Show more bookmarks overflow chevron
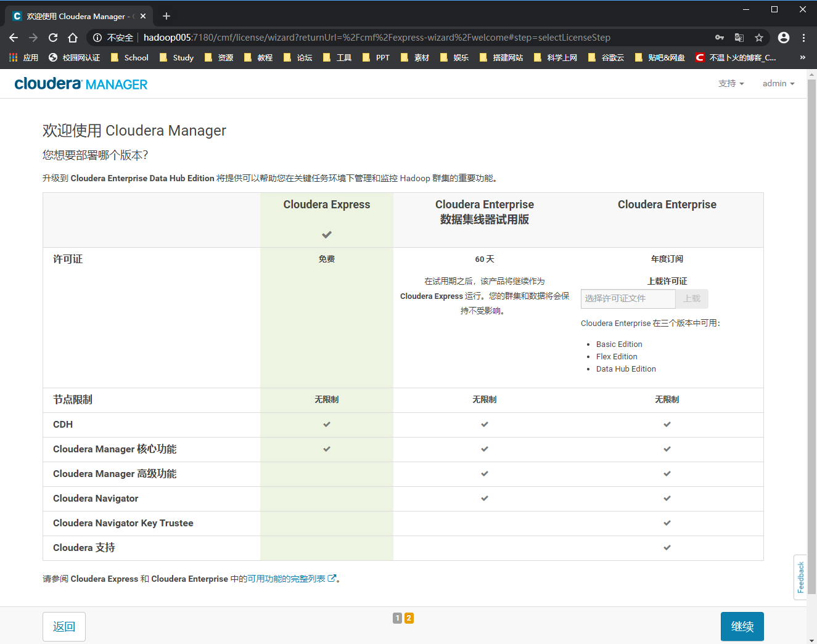The image size is (817, 644). point(802,57)
